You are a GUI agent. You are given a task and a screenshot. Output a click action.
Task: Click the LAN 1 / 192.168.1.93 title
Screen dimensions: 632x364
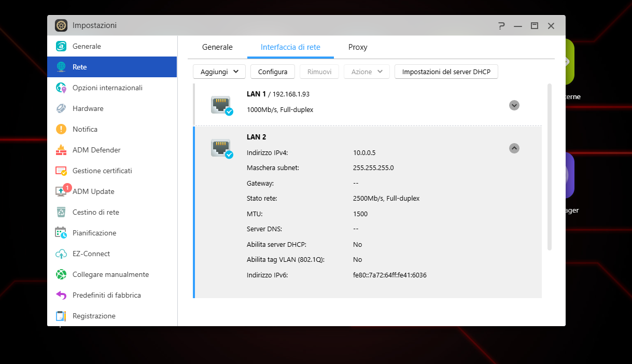(x=278, y=94)
